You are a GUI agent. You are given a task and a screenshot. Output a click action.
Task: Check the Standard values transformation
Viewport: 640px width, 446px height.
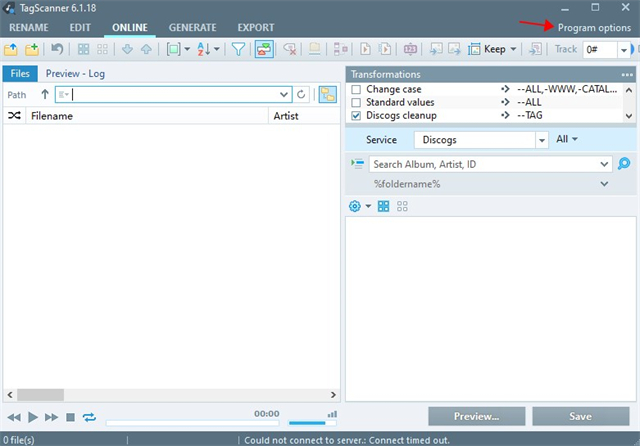tap(356, 102)
